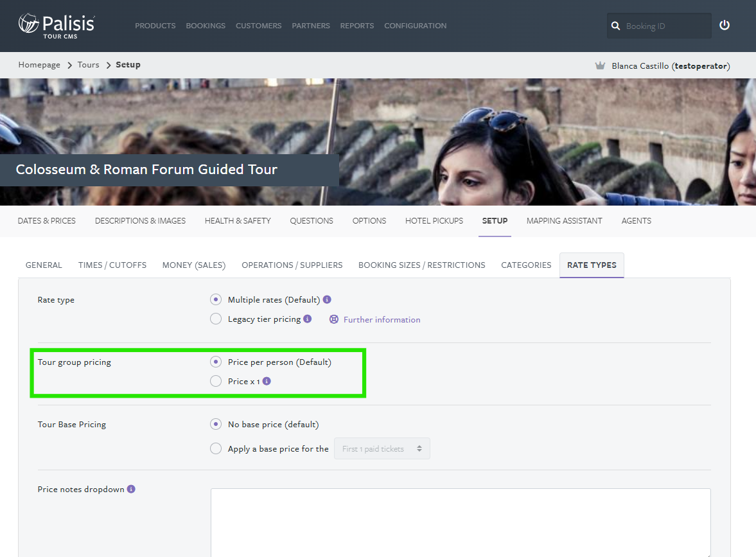This screenshot has width=756, height=557.
Task: Go to Tours breadcrumb link
Action: point(88,65)
